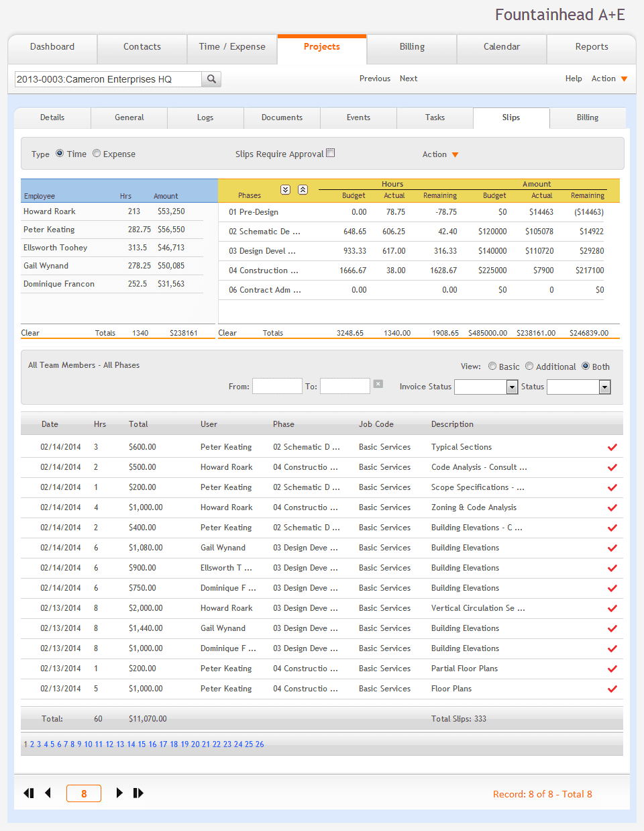Image resolution: width=644 pixels, height=831 pixels.
Task: Click the previous record arrow icon
Action: [48, 793]
